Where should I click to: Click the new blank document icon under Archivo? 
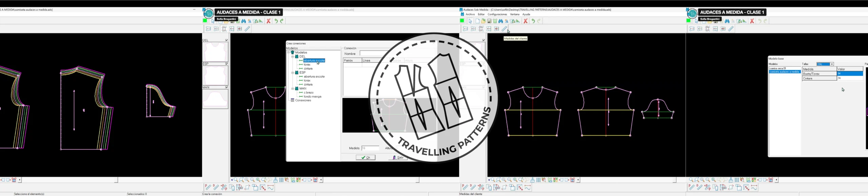pos(477,21)
